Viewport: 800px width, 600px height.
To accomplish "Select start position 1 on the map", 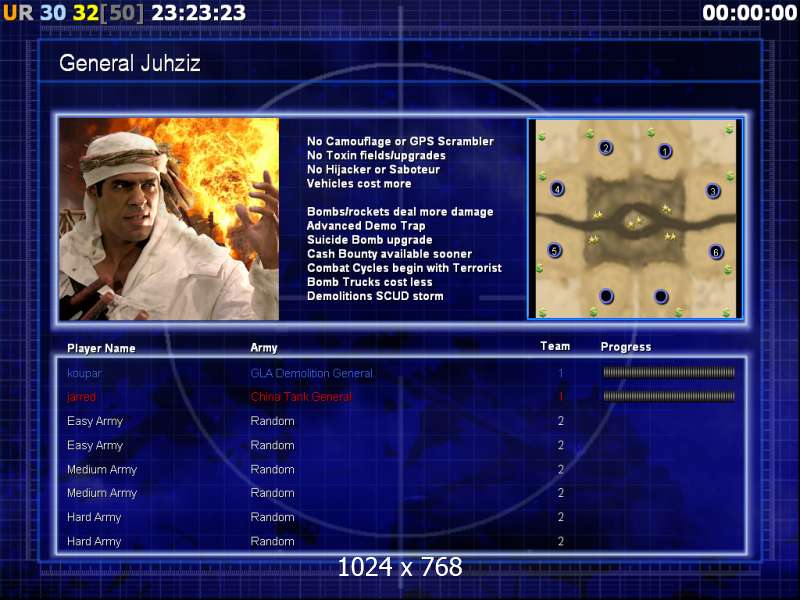I will coord(665,151).
